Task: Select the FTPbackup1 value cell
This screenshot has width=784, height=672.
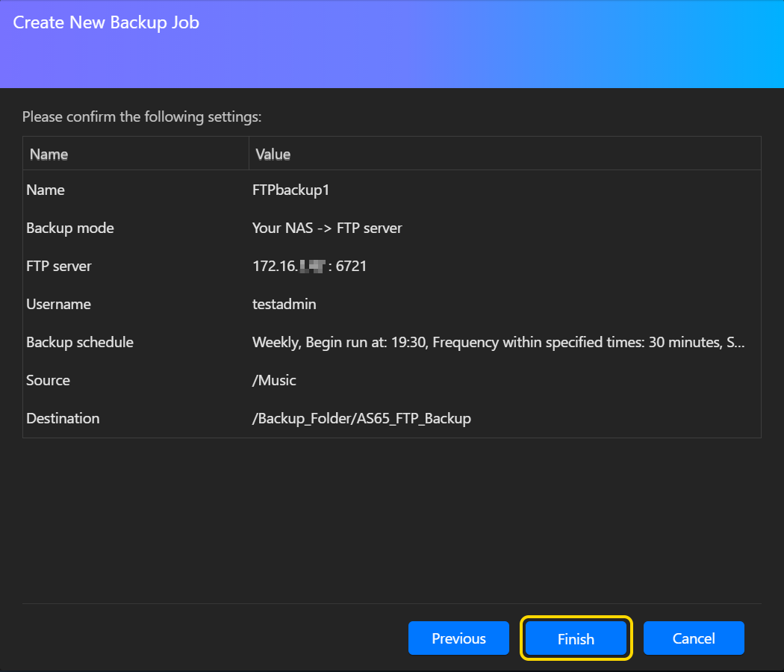Action: pos(290,190)
